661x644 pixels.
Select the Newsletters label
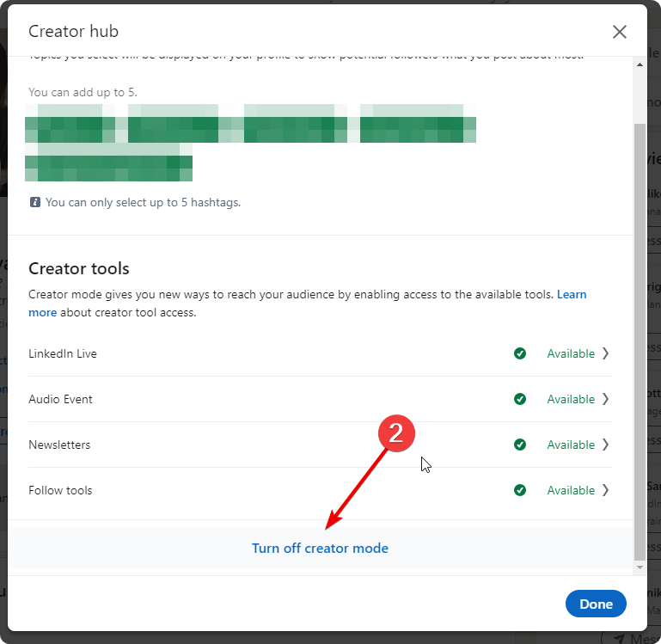click(59, 445)
